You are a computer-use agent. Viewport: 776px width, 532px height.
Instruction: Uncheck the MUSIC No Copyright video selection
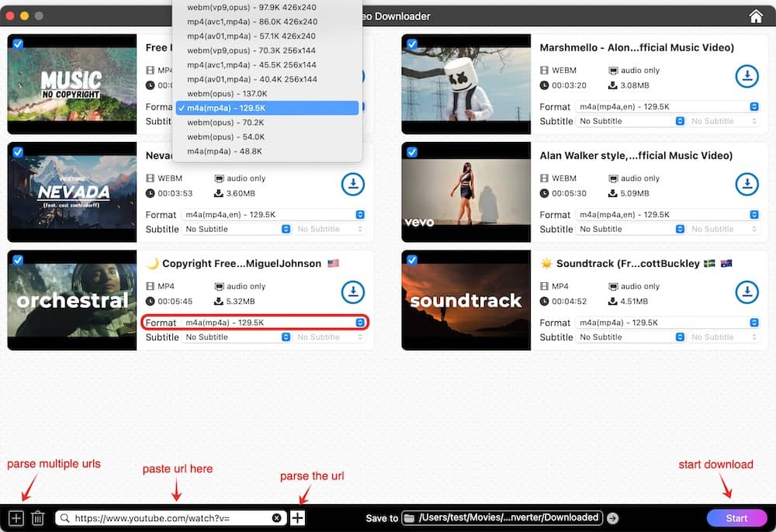17,44
